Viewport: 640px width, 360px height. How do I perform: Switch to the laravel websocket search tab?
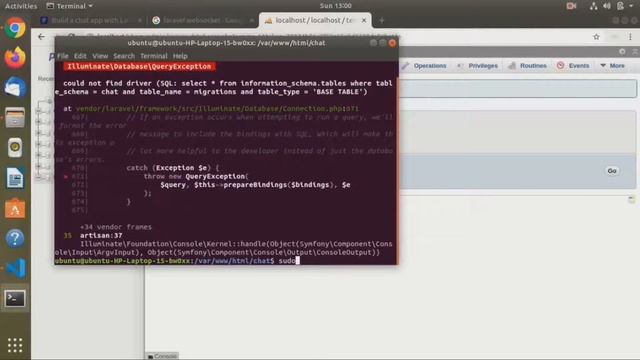[x=202, y=20]
